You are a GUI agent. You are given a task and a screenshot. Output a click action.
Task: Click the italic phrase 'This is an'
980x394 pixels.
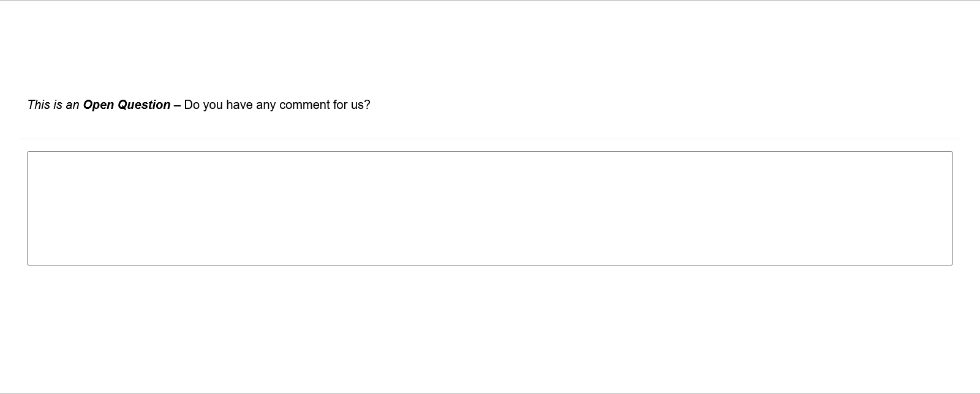[x=54, y=105]
